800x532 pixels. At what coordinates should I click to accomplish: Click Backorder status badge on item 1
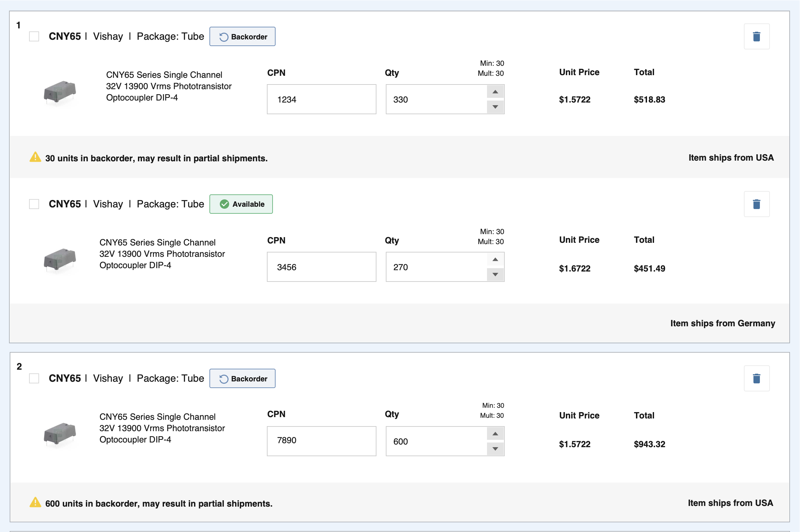tap(242, 37)
